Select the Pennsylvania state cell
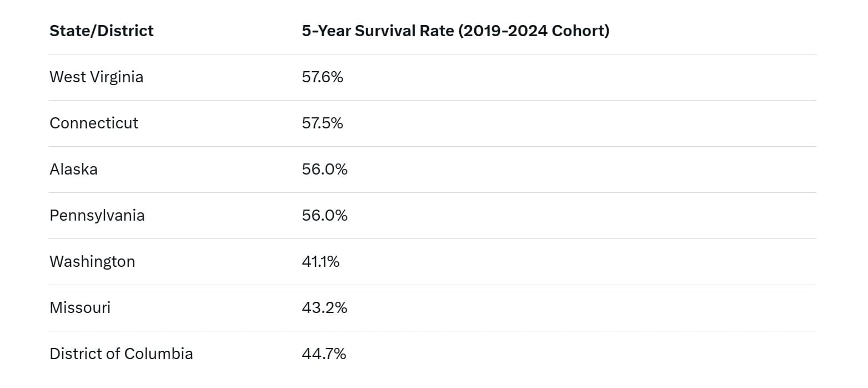868x388 pixels. pyautogui.click(x=97, y=215)
